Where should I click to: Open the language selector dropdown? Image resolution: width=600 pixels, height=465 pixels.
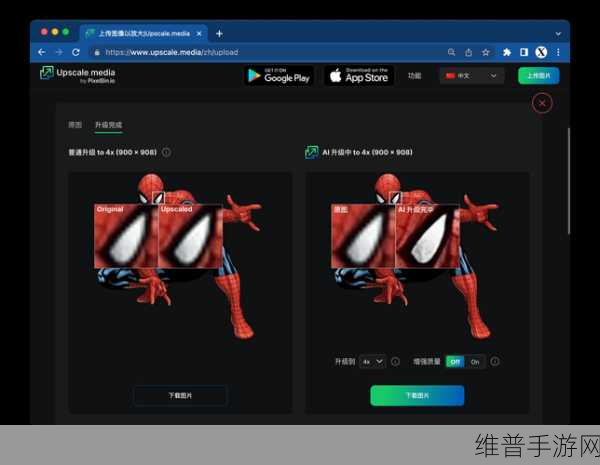[x=471, y=76]
